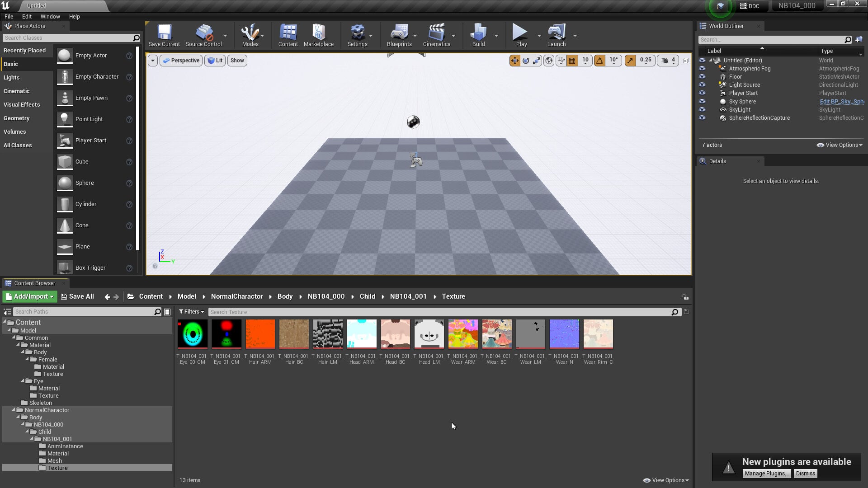
Task: Toggle world/local coordinate system icon
Action: coord(549,61)
